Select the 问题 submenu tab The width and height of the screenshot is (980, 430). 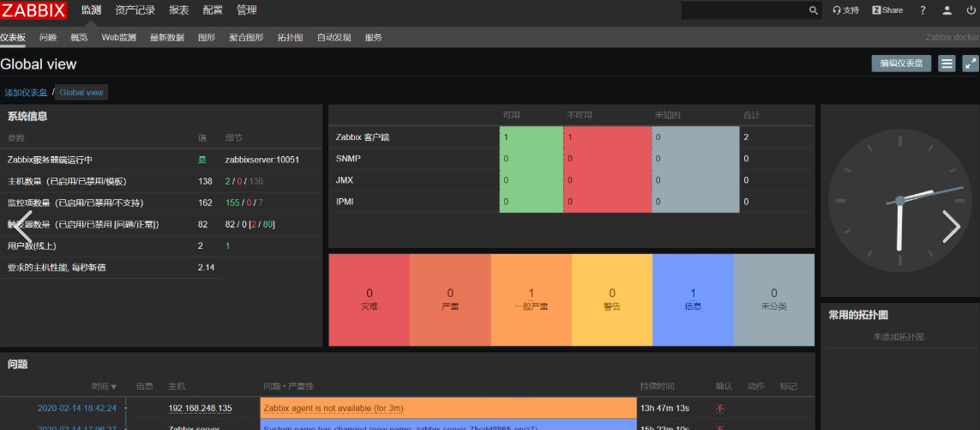tap(47, 38)
